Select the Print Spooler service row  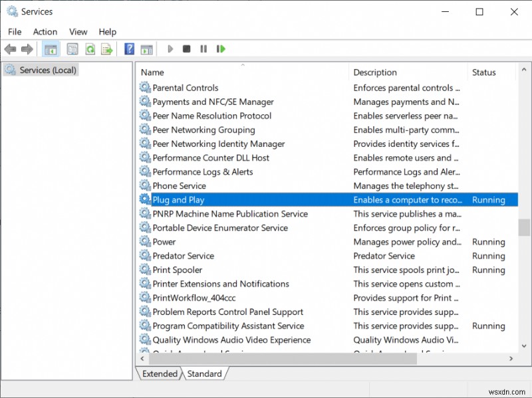tap(178, 270)
